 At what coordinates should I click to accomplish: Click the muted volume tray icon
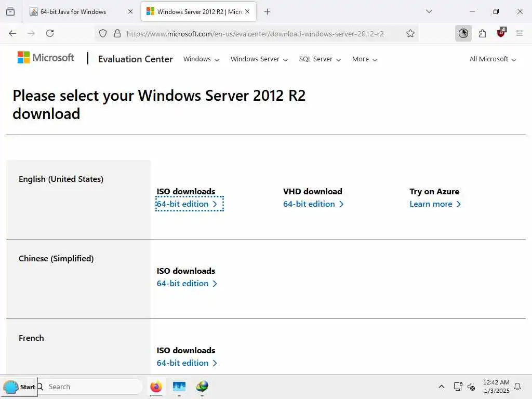point(471,387)
